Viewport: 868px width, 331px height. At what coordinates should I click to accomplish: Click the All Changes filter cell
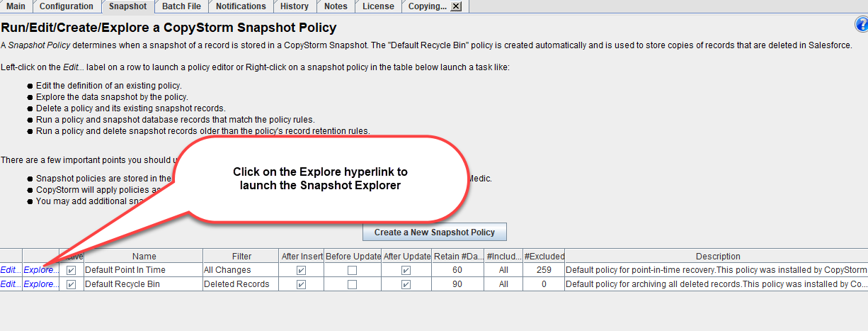241,270
